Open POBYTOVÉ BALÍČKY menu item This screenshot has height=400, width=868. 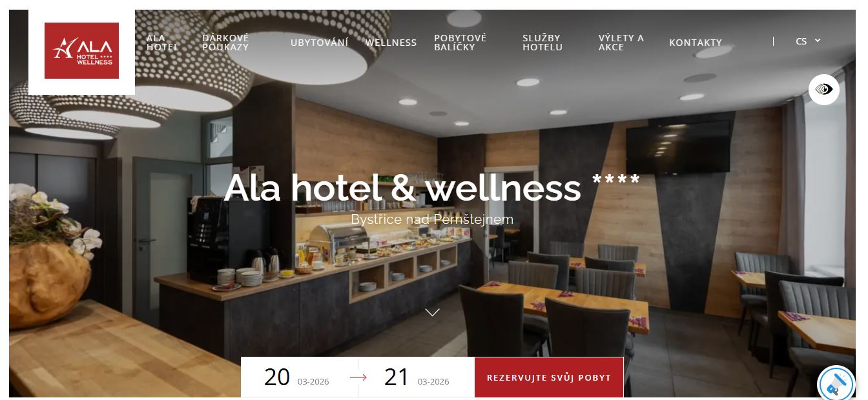click(x=460, y=43)
